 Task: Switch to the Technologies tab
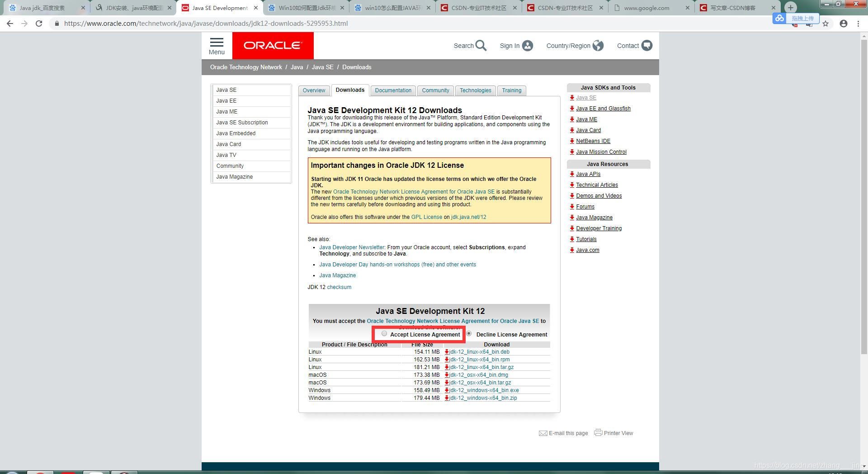[x=475, y=90]
